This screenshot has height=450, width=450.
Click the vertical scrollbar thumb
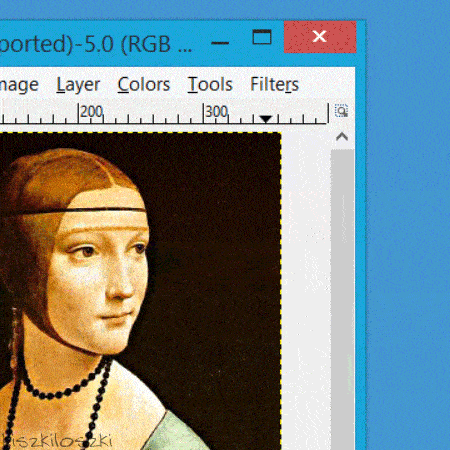pos(342,300)
